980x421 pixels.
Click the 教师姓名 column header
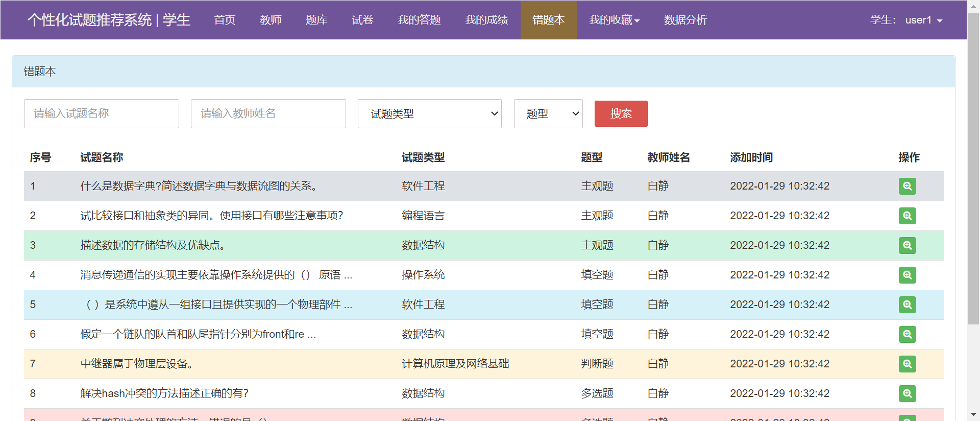(x=669, y=157)
